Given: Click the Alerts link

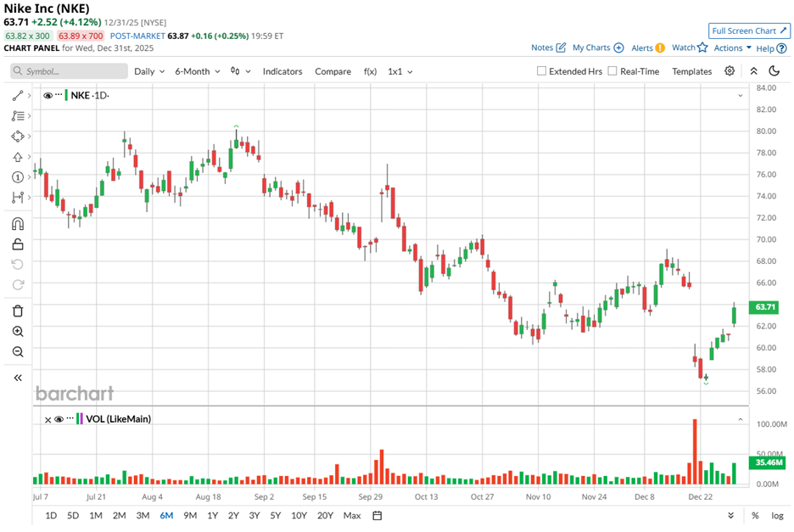Looking at the screenshot, I should [642, 48].
